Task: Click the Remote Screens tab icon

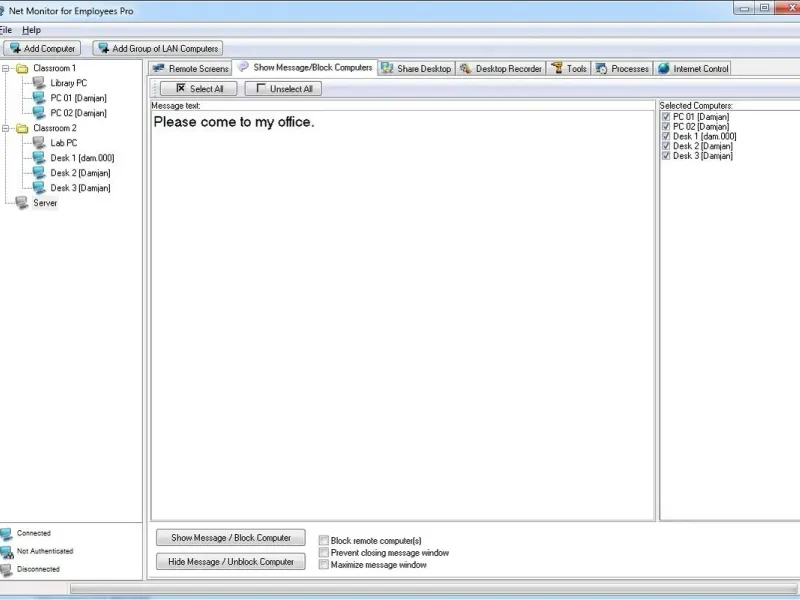Action: [159, 68]
